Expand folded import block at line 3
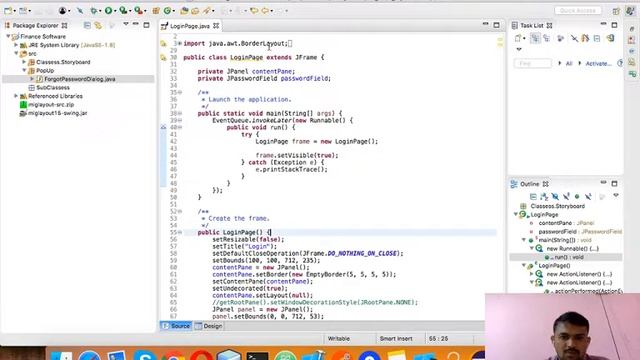The image size is (640, 360). click(180, 43)
